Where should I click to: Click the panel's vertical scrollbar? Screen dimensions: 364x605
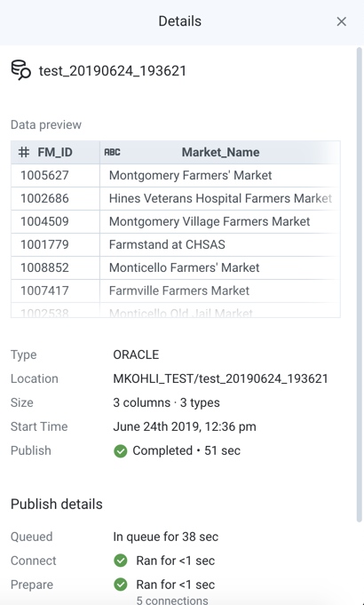tap(359, 284)
